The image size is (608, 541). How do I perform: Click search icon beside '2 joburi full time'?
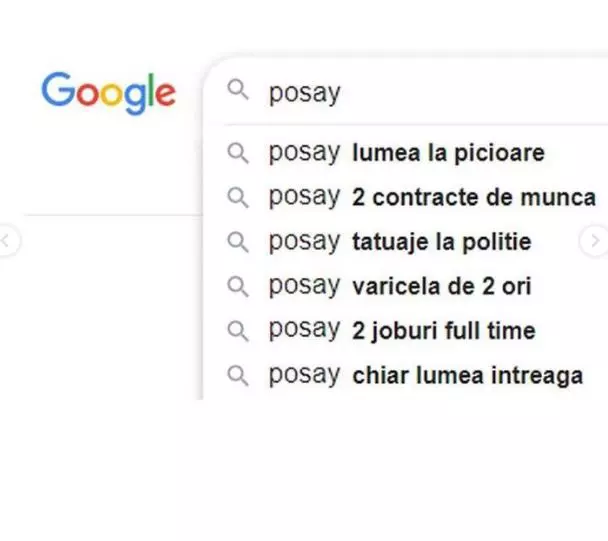237,331
